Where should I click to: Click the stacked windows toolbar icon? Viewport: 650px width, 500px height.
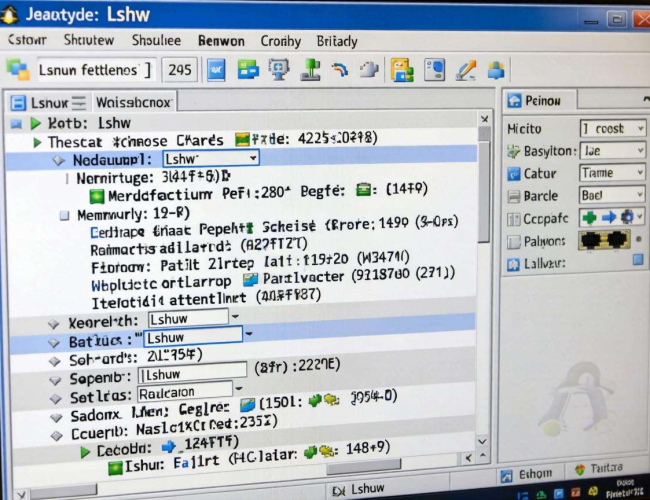click(x=18, y=69)
